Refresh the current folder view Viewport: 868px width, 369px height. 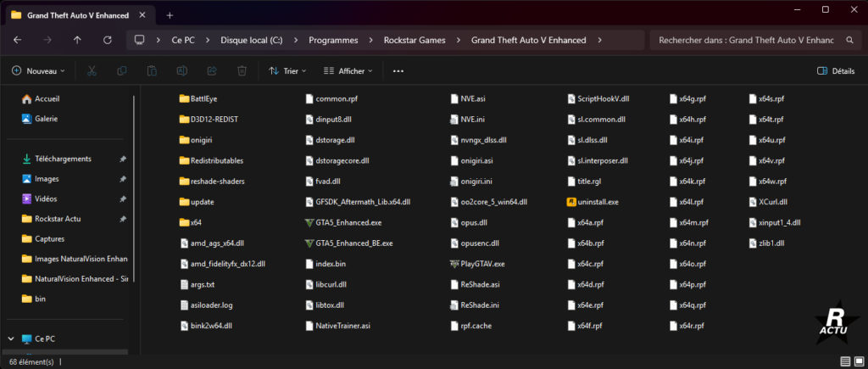pyautogui.click(x=108, y=40)
